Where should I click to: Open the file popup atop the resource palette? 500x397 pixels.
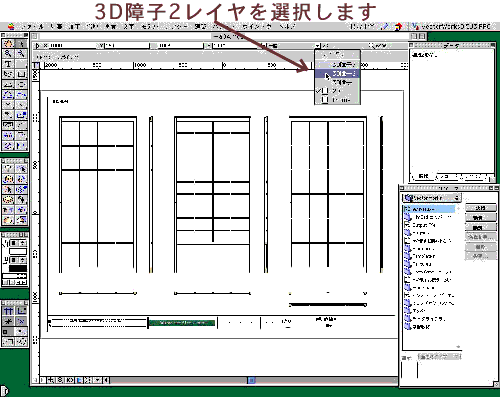(x=432, y=198)
